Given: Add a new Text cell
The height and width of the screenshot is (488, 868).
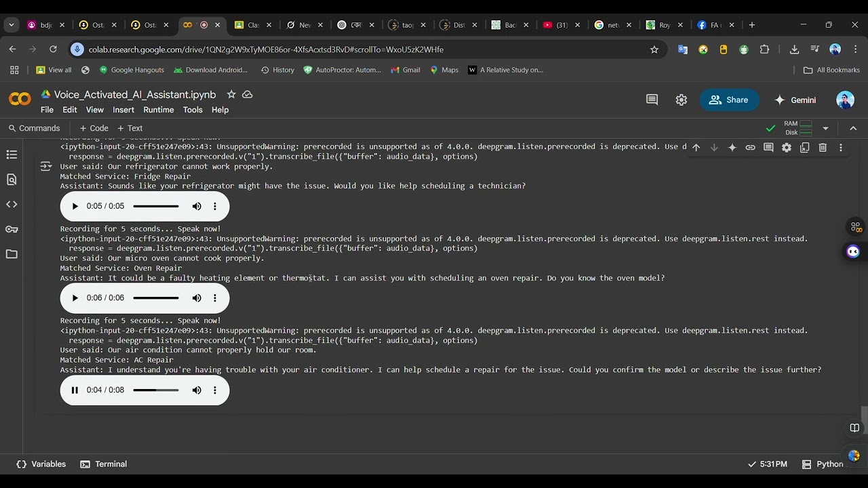Looking at the screenshot, I should 130,128.
